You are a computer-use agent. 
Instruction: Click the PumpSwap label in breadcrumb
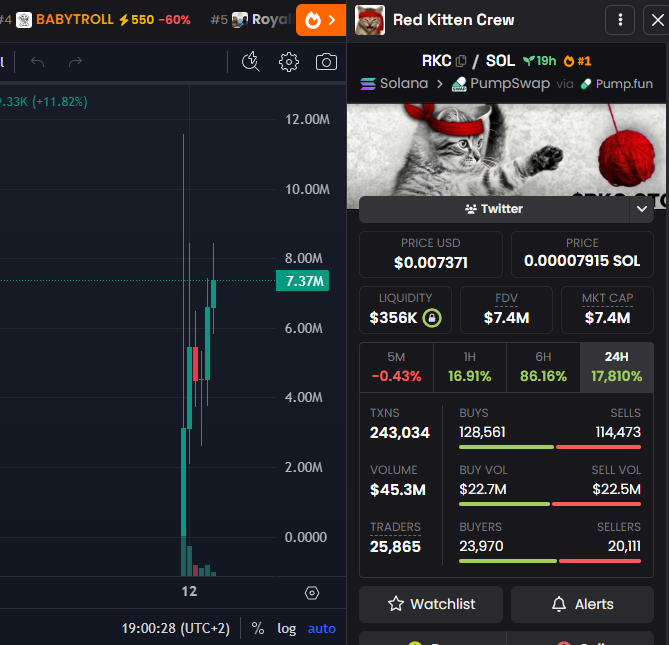point(510,84)
